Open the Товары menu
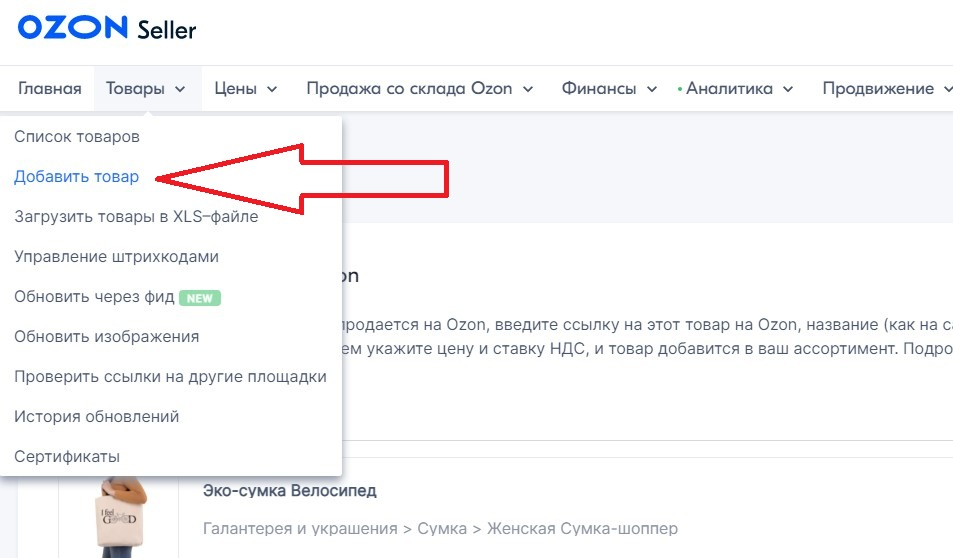Screen dimensions: 953x558 click(135, 89)
